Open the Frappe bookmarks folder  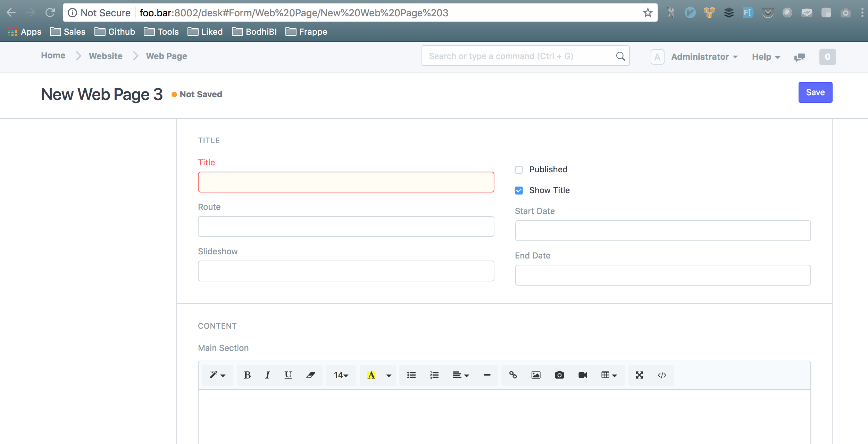(x=306, y=32)
